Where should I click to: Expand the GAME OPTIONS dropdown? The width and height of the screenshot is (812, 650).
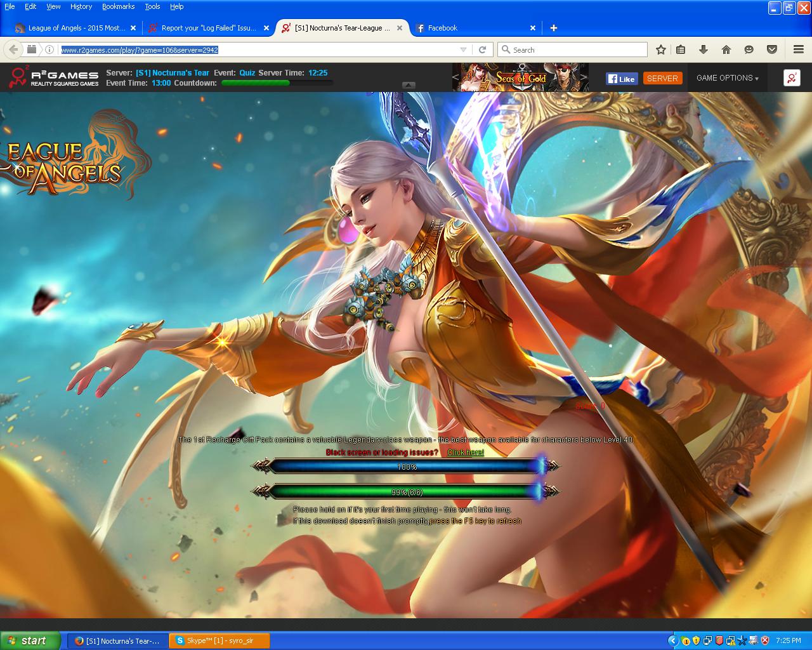coord(727,78)
